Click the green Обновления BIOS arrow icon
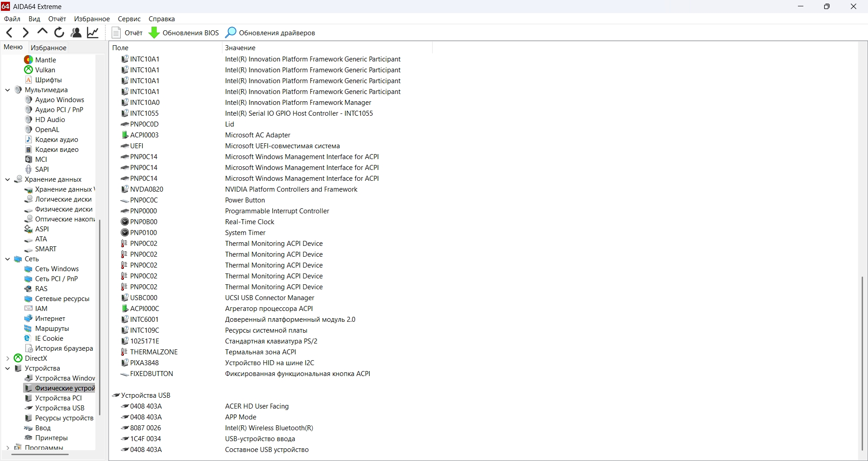Screen dimensions: 868x461 (154, 33)
